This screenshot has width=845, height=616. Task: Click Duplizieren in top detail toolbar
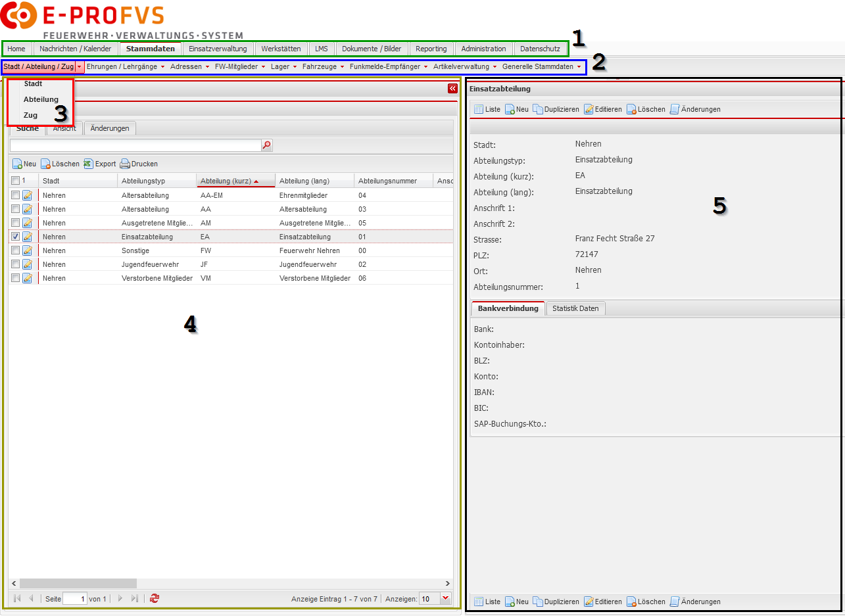[556, 109]
